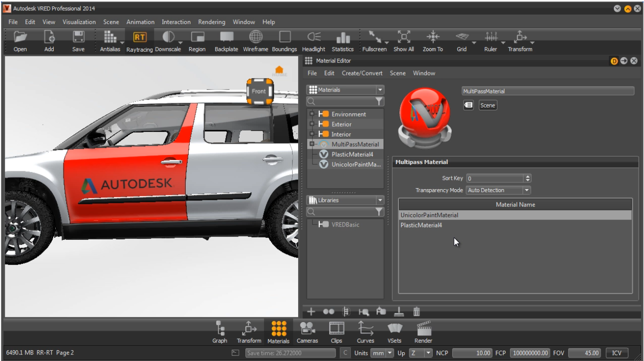Click the plus icon to add a material

click(x=311, y=312)
